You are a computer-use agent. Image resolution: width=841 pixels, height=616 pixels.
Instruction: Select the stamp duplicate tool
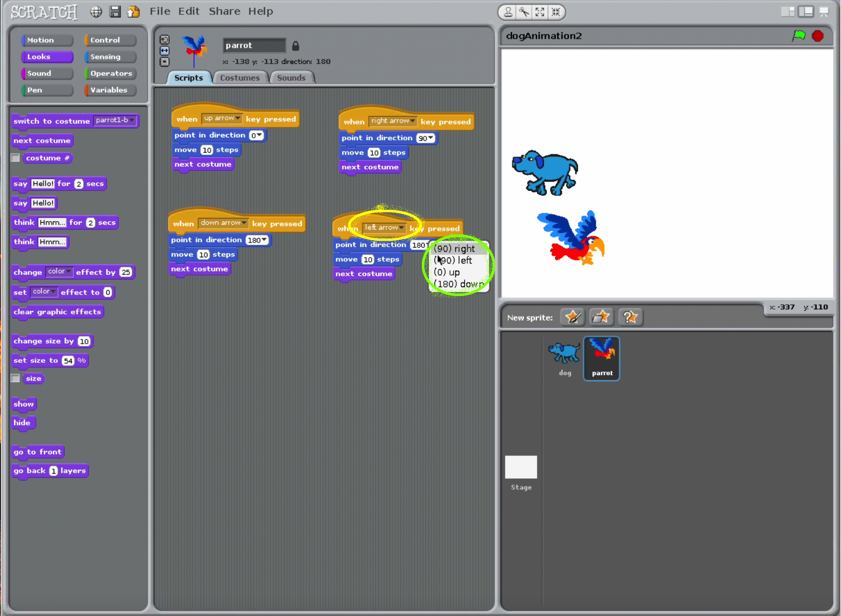(x=508, y=12)
